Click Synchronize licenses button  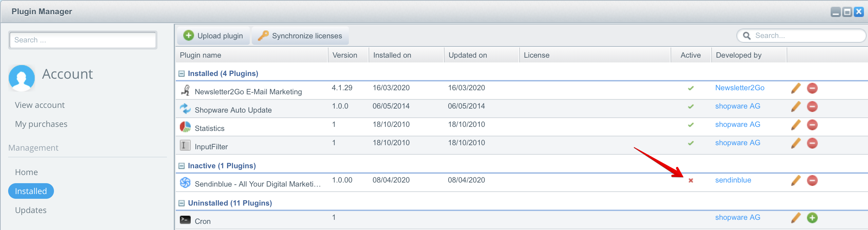[x=300, y=36]
